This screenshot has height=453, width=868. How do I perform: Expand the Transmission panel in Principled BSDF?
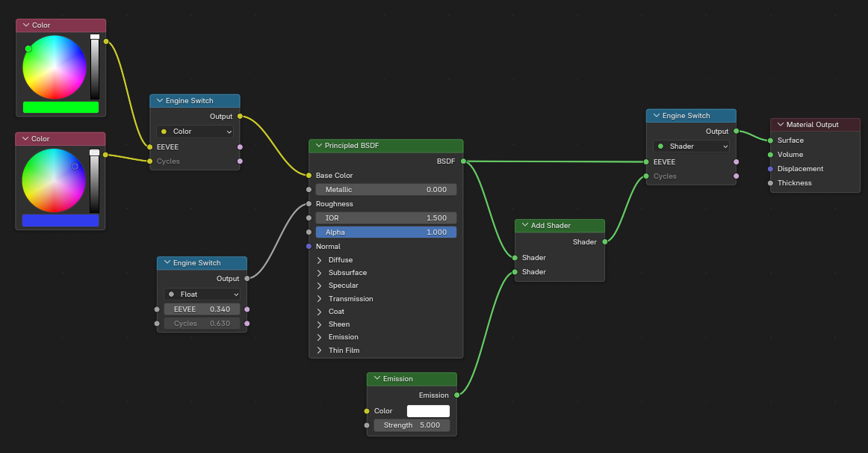(320, 298)
